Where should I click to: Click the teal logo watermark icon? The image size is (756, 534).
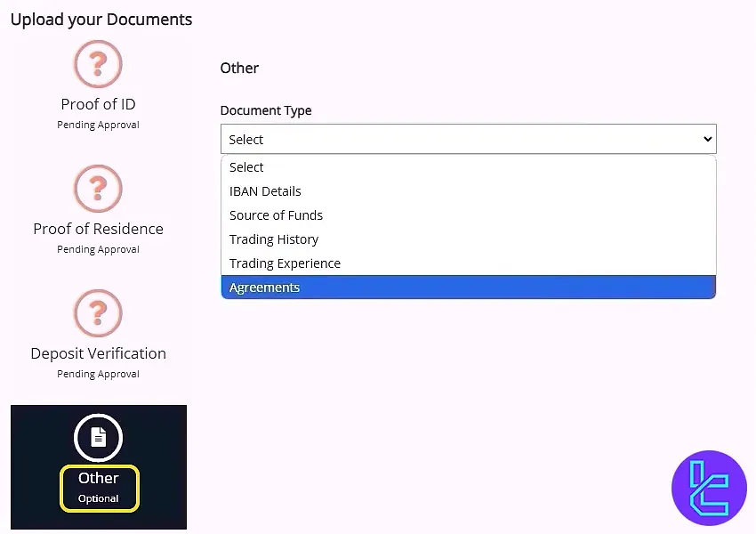coord(709,488)
